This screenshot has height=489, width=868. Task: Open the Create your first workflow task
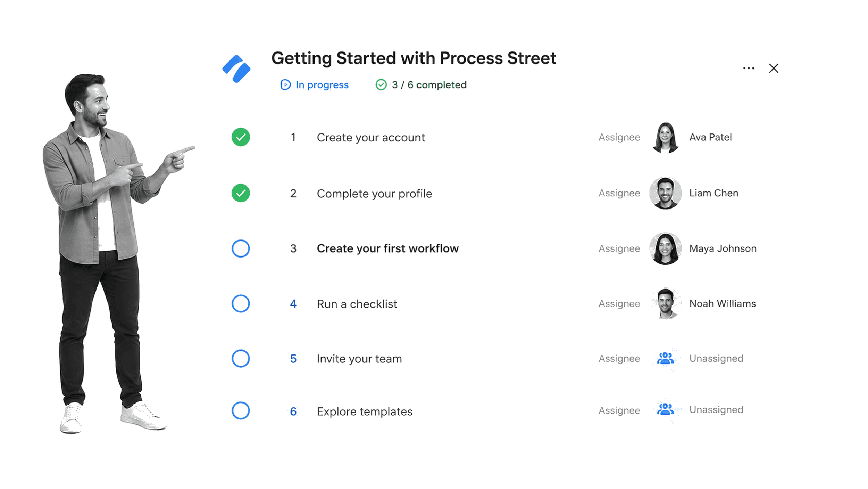[x=387, y=248]
